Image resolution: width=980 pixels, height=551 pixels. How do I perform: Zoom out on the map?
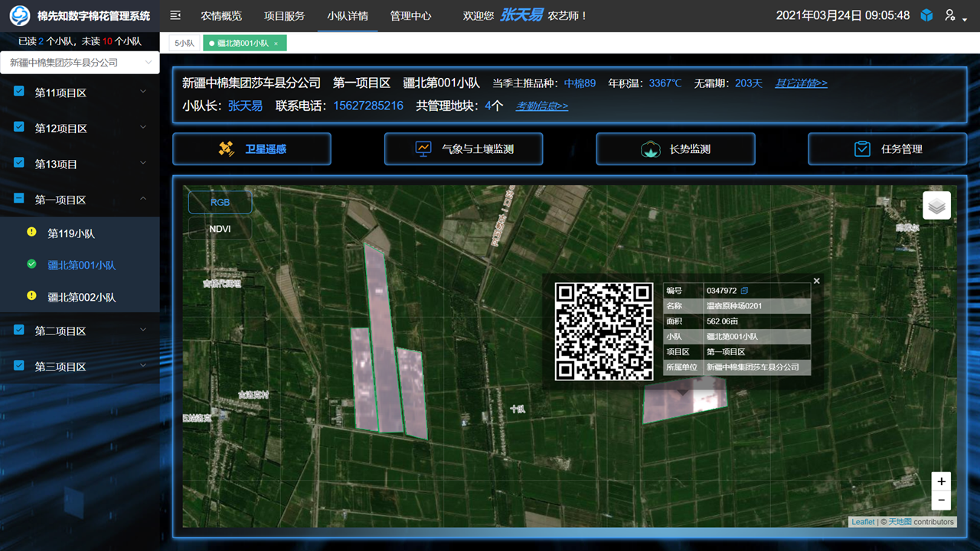click(x=941, y=500)
